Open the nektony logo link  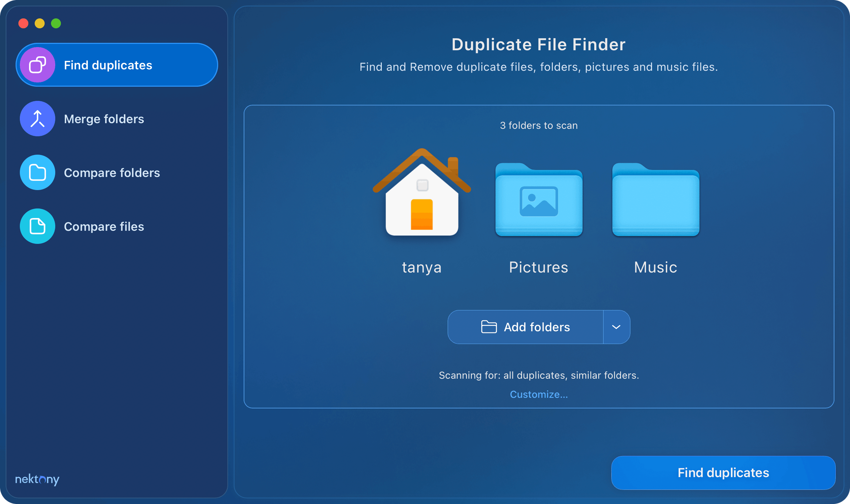pyautogui.click(x=37, y=480)
